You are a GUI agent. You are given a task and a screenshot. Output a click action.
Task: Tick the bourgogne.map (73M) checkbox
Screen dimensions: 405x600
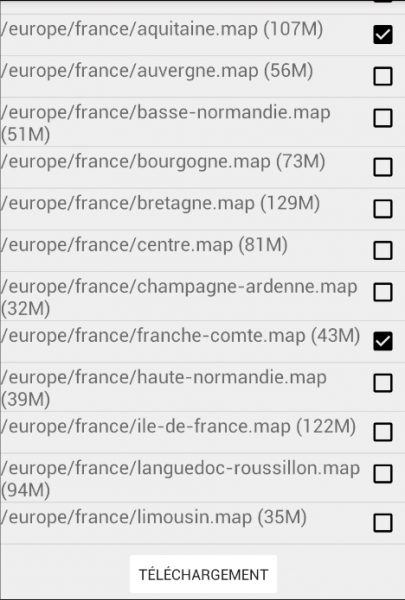[x=383, y=167]
